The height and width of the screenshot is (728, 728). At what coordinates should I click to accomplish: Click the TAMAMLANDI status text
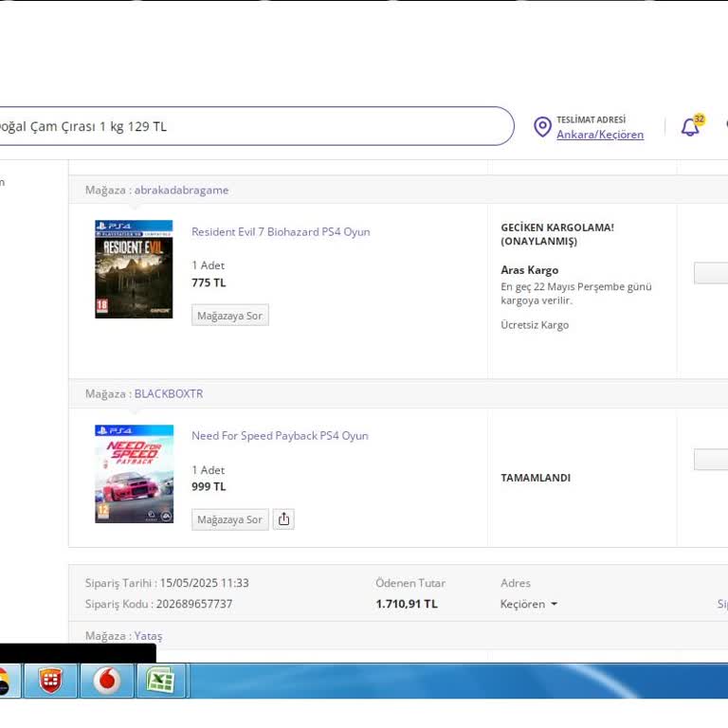tap(536, 478)
